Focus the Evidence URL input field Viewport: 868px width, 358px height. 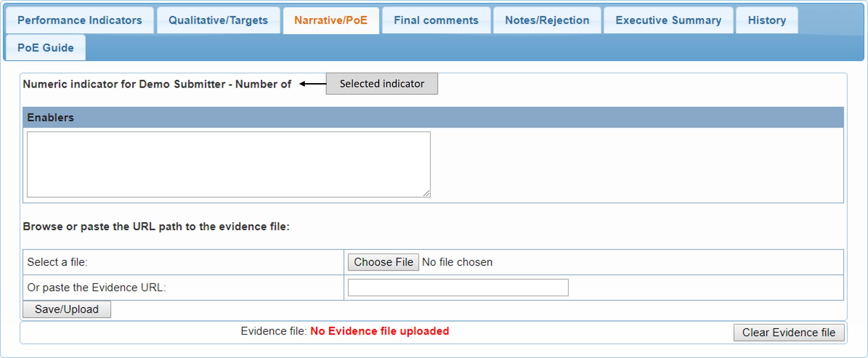click(458, 287)
